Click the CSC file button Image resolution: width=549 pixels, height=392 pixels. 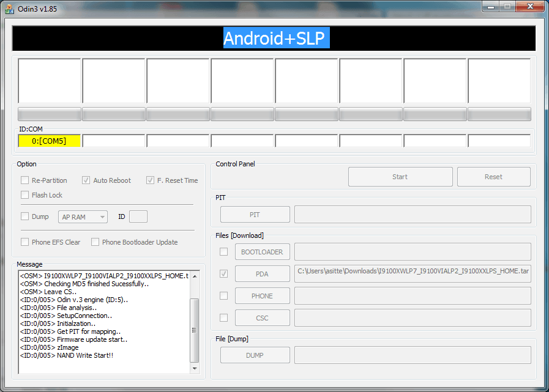[x=262, y=318]
